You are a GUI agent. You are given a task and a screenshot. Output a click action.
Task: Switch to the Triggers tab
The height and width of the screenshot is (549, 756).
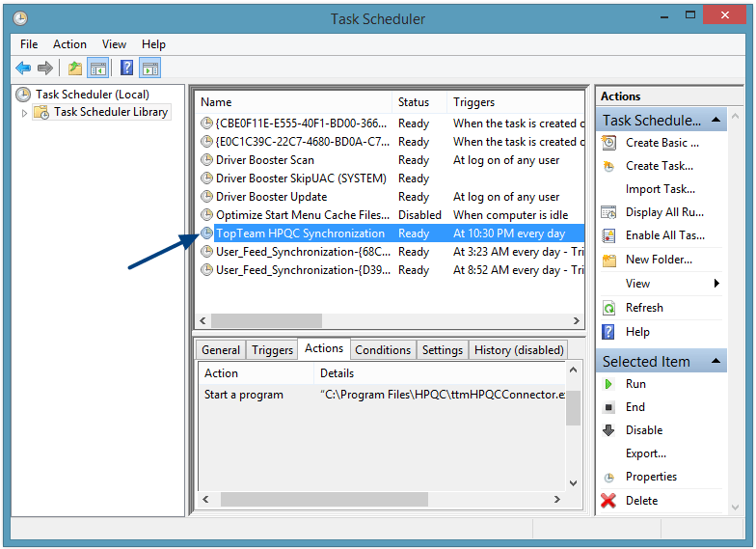tap(272, 350)
